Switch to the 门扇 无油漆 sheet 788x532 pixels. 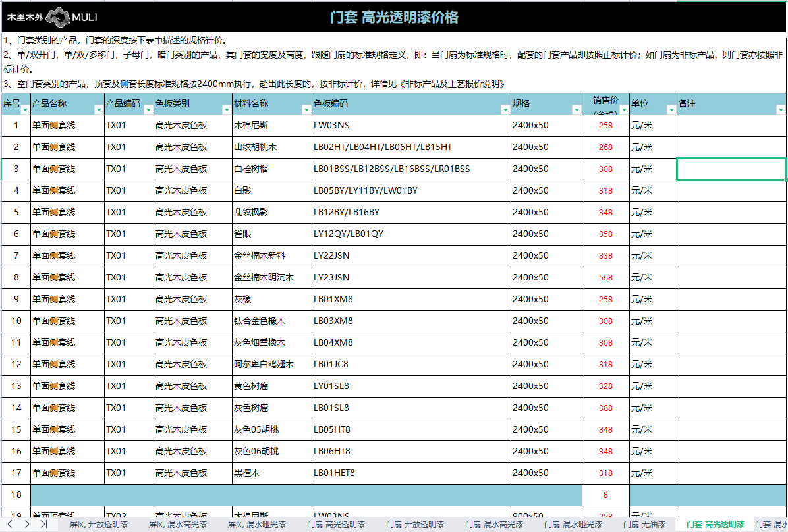pos(644,525)
